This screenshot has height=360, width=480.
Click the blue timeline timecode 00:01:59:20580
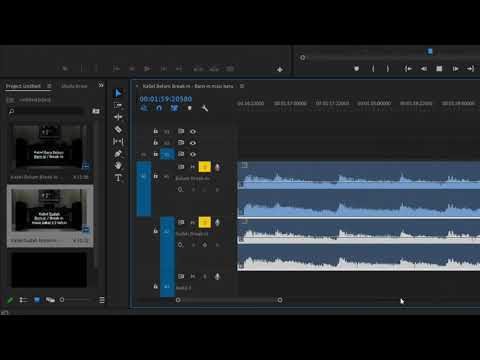pyautogui.click(x=166, y=99)
